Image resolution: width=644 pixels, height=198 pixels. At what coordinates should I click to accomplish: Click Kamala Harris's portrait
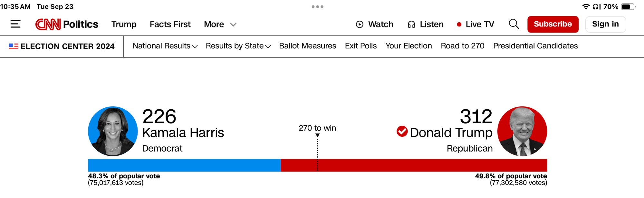pos(113,131)
